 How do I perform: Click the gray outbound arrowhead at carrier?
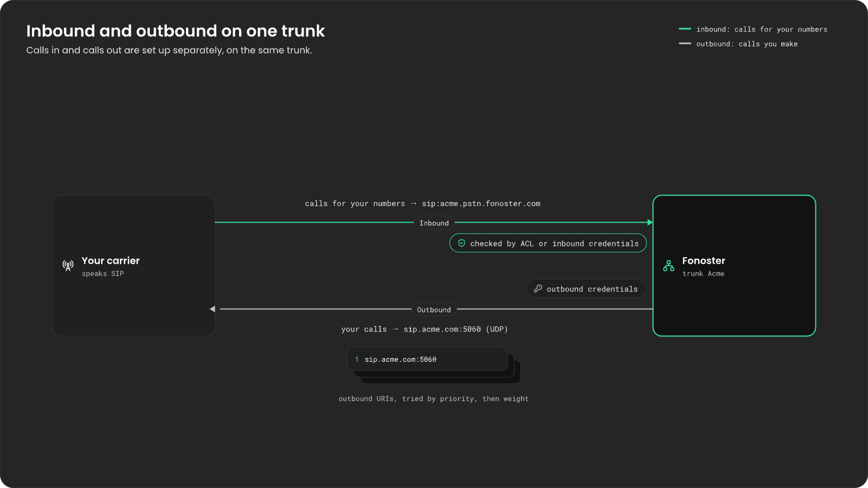(213, 309)
